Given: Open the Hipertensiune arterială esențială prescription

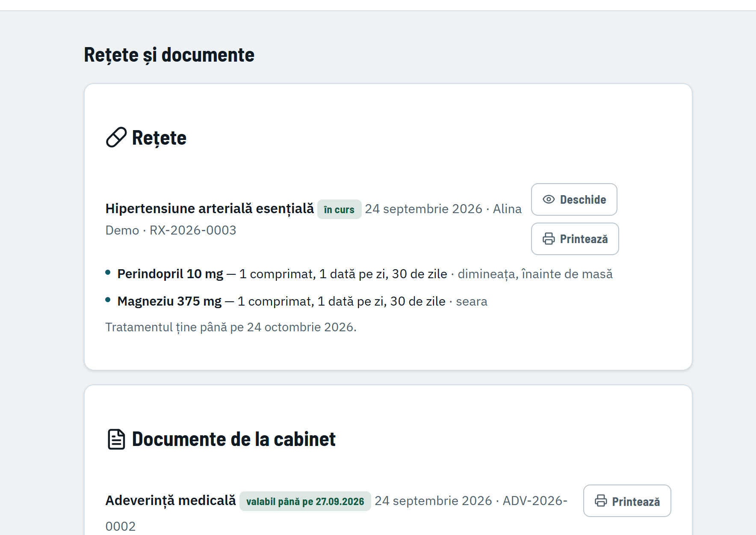Looking at the screenshot, I should coord(574,199).
